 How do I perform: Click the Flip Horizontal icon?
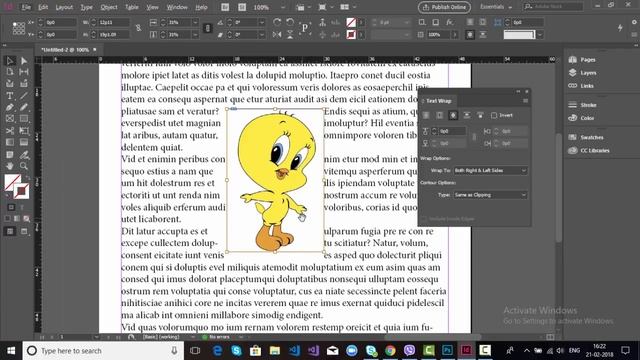[x=277, y=35]
